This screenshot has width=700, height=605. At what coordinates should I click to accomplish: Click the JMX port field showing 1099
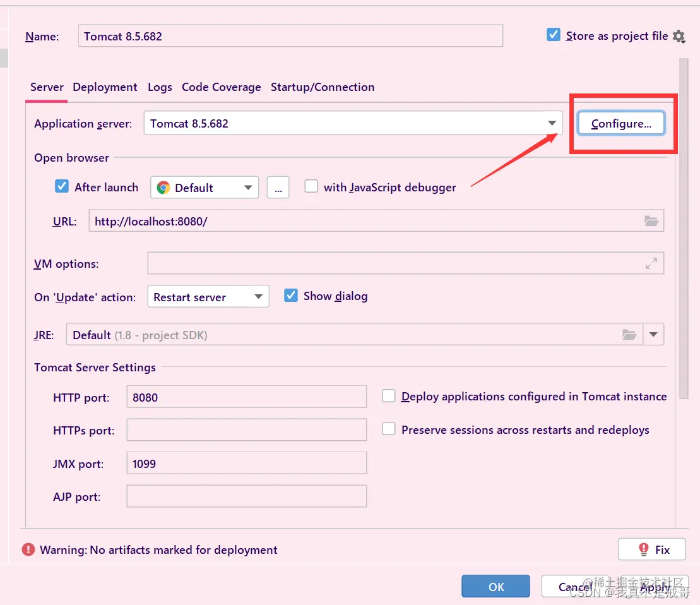click(x=246, y=463)
